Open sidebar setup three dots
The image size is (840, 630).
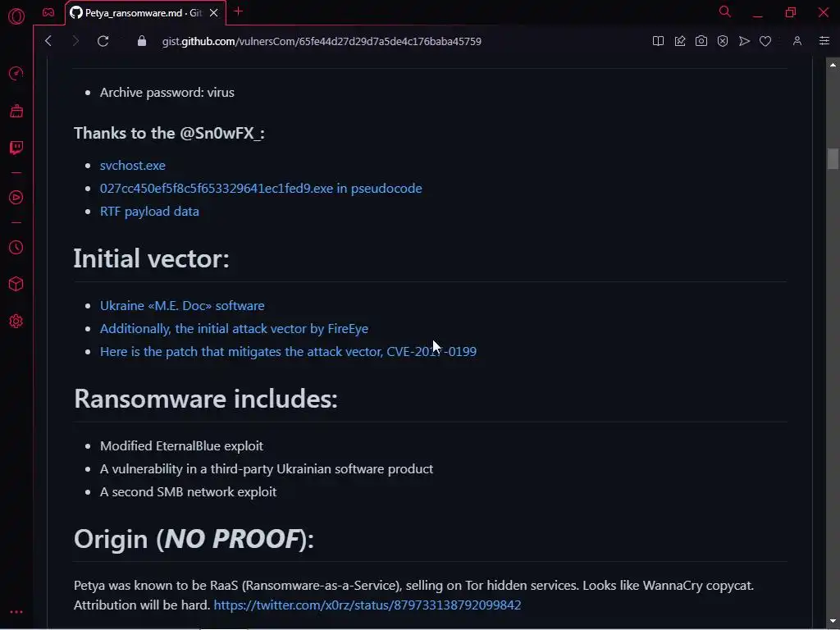[x=16, y=612]
